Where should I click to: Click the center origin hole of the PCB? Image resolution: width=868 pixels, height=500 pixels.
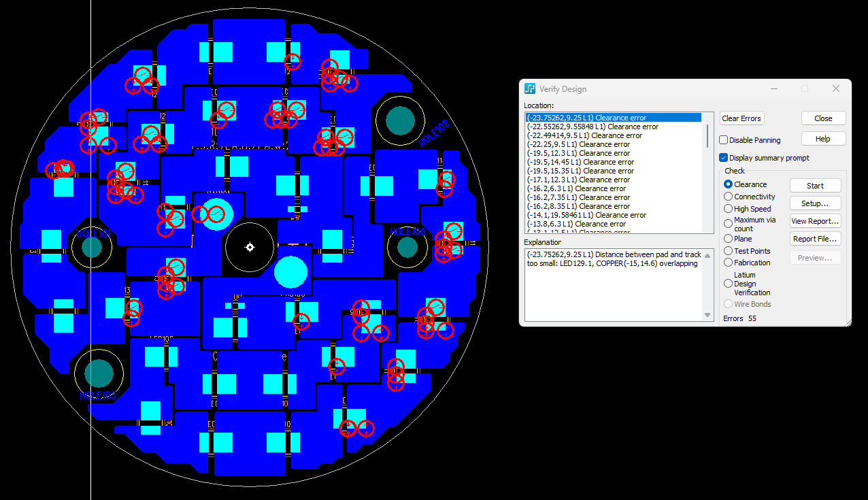click(250, 247)
